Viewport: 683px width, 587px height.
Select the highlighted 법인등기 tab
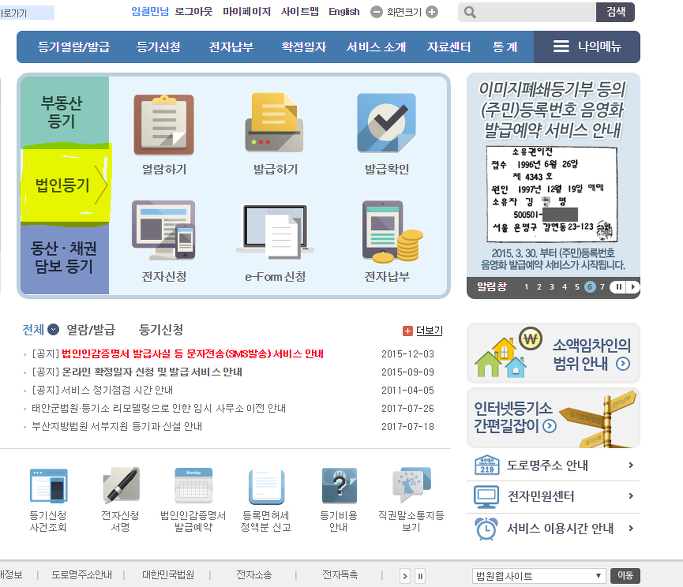(x=64, y=186)
